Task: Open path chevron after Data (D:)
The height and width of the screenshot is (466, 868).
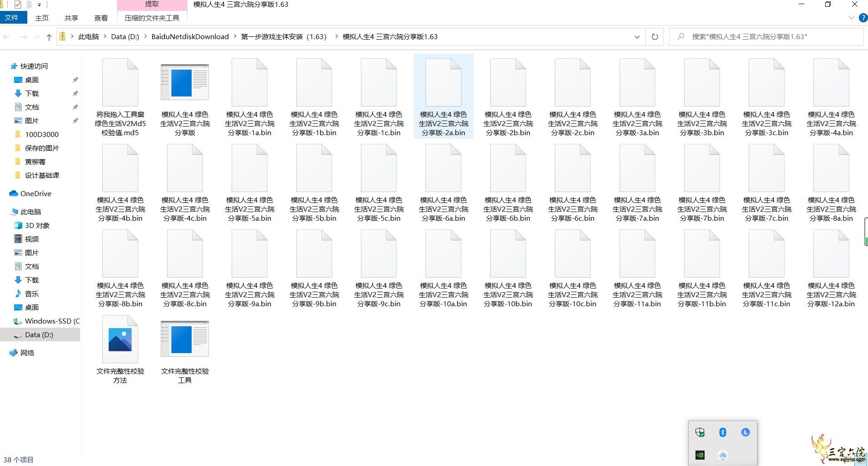Action: tap(146, 37)
